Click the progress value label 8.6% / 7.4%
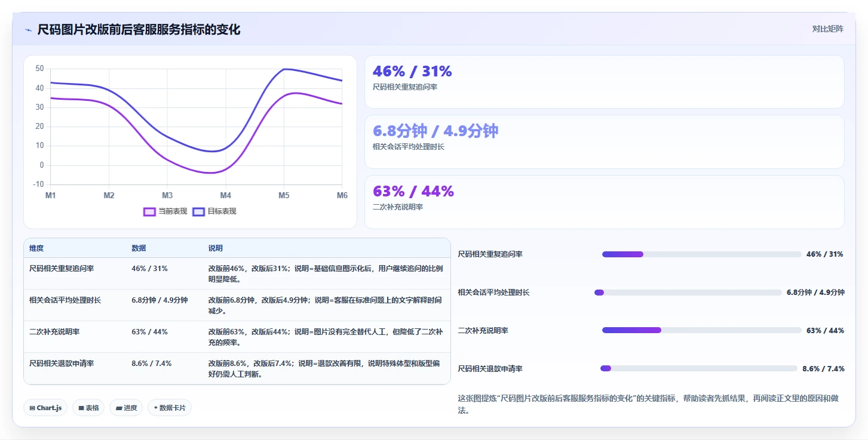The height and width of the screenshot is (440, 868). coord(823,369)
